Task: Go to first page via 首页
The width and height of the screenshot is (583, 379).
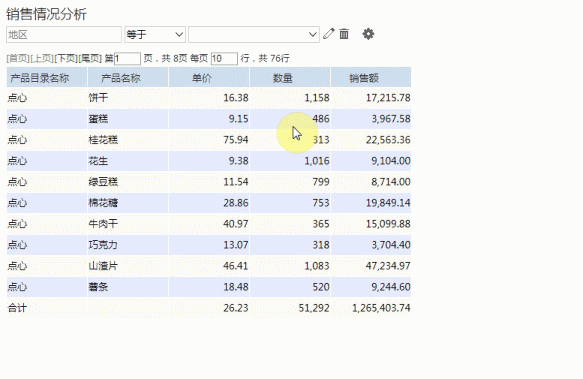Action: (18, 58)
